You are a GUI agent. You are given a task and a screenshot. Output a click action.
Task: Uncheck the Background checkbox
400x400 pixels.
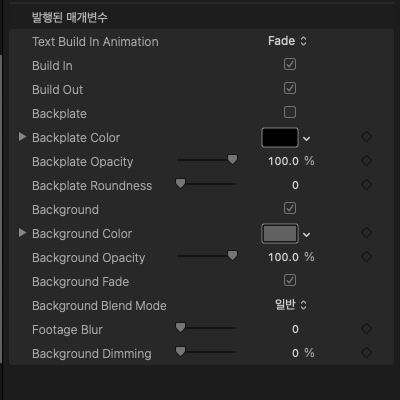pos(290,208)
